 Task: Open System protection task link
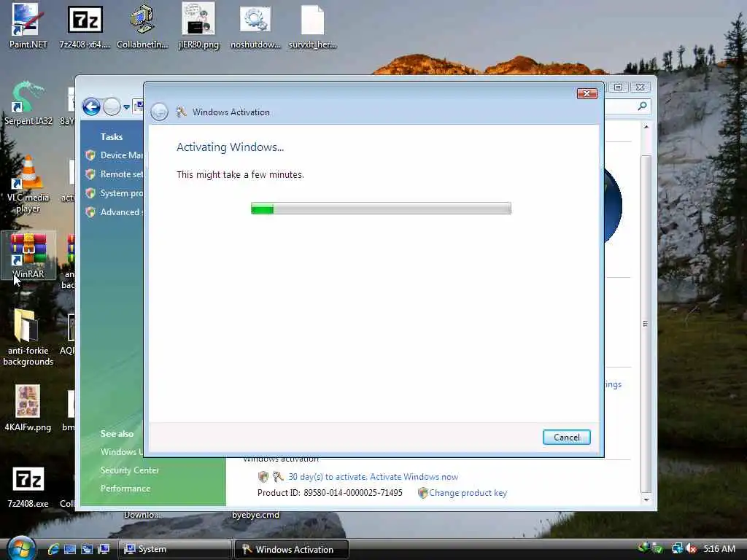[x=122, y=193]
